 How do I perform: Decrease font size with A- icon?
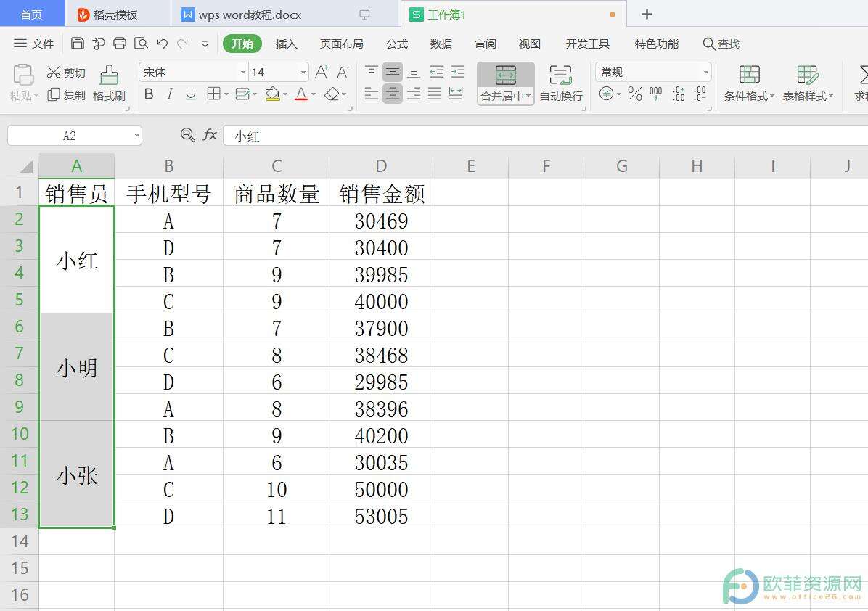[343, 72]
